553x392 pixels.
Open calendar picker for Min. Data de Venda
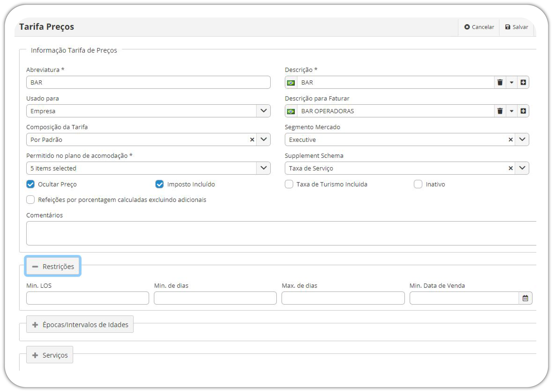tap(525, 298)
